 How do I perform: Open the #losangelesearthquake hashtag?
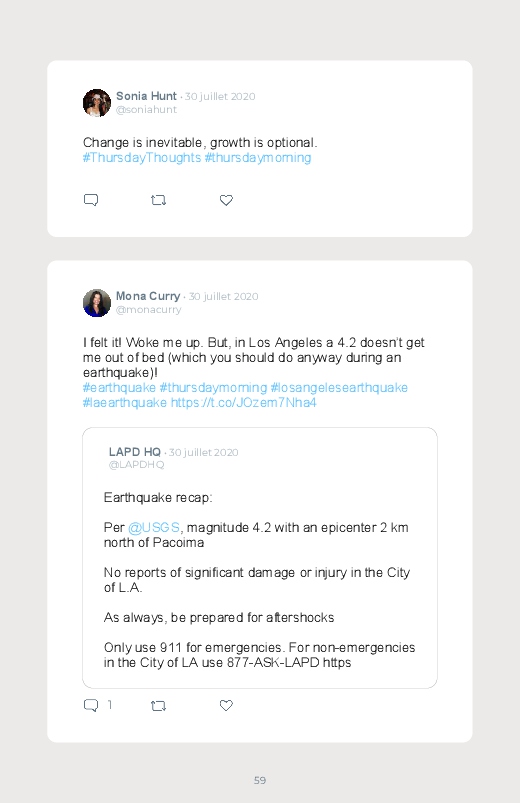coord(339,387)
